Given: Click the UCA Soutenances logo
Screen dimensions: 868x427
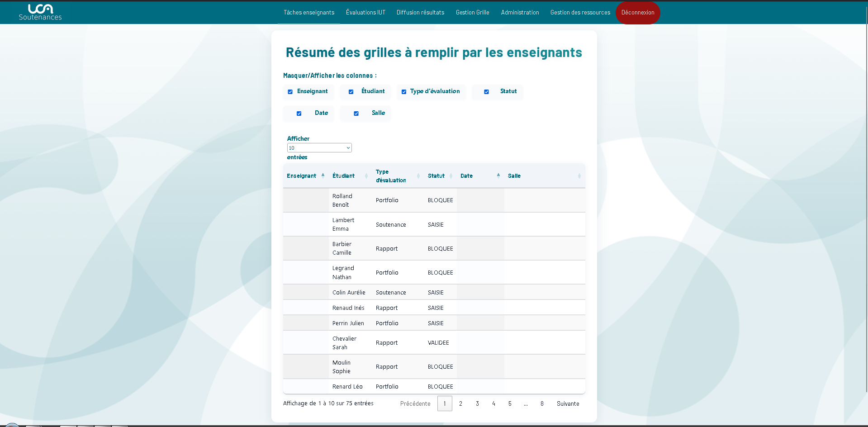Looking at the screenshot, I should point(40,12).
